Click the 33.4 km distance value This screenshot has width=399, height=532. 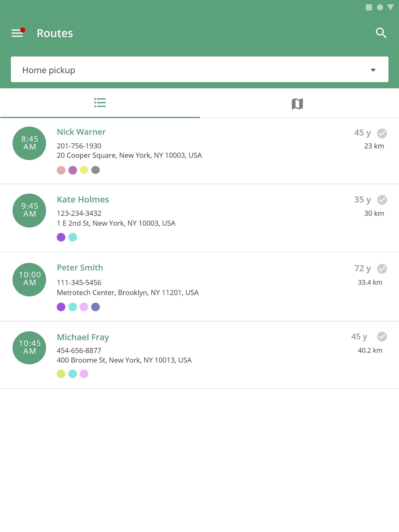point(370,282)
